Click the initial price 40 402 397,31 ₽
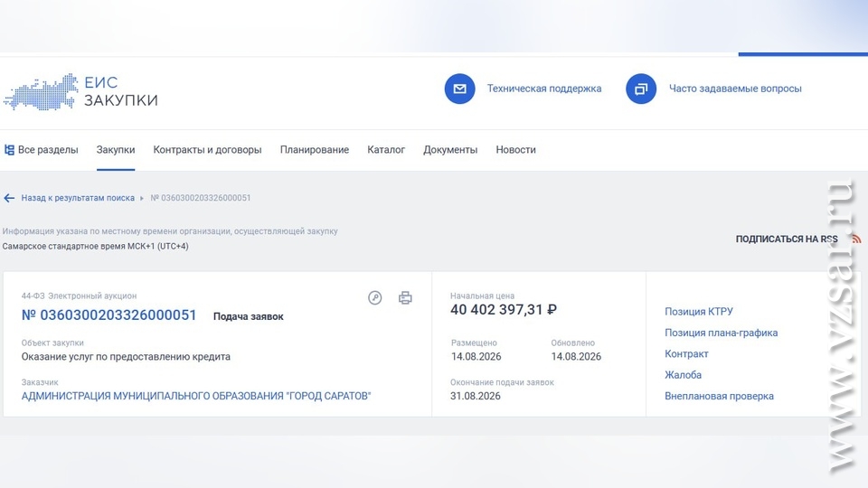Viewport: 868px width, 488px height. click(504, 310)
